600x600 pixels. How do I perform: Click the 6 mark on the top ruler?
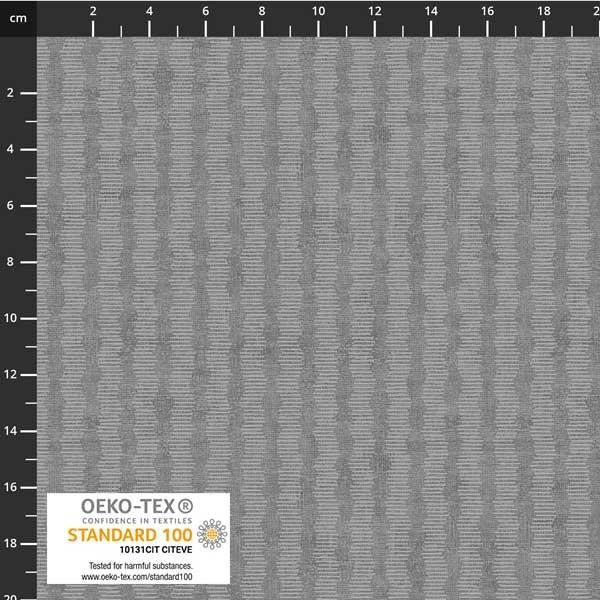coord(206,11)
